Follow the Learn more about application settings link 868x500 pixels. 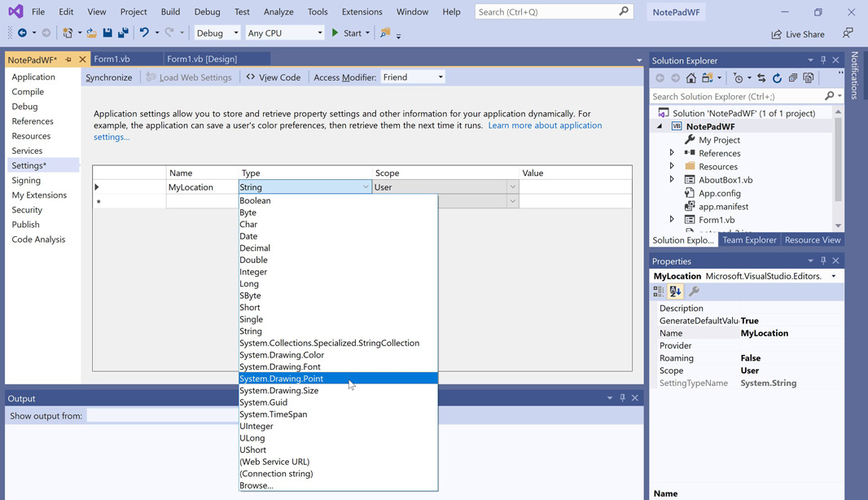coord(544,125)
